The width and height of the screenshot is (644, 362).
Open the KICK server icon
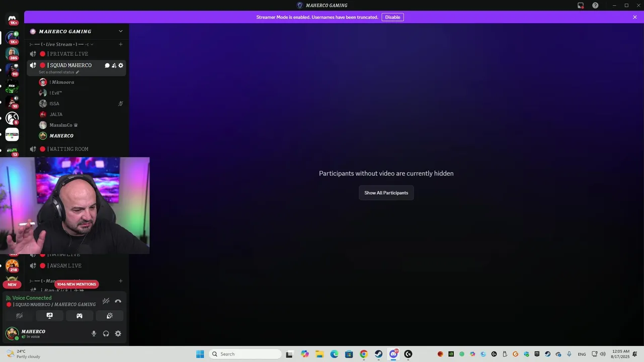click(12, 86)
